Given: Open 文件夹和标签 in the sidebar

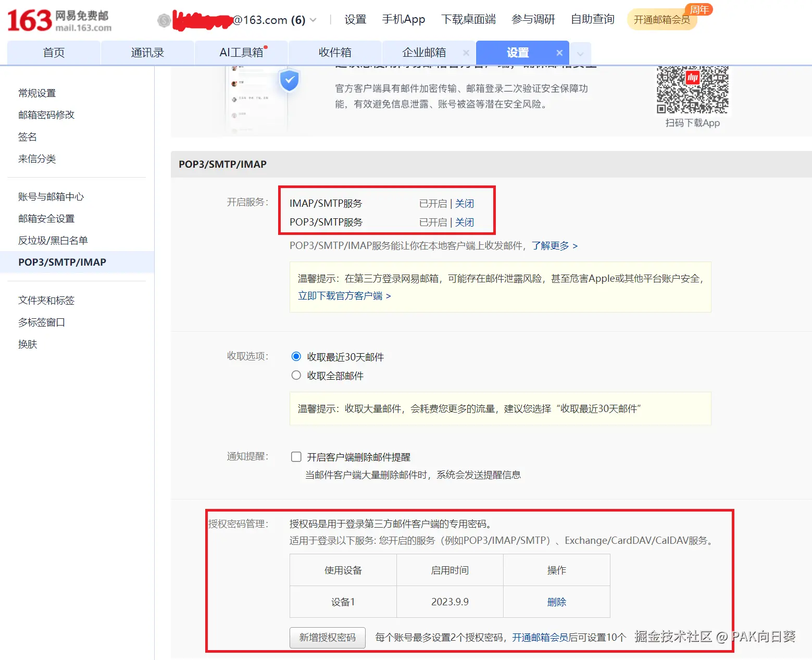Looking at the screenshot, I should click(x=46, y=301).
